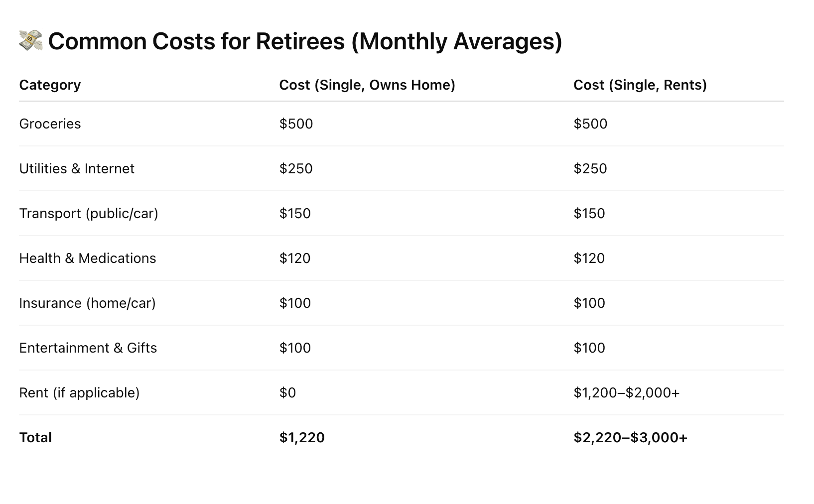
Task: Click the Cost (Single, Owns Home) header
Action: coord(367,85)
